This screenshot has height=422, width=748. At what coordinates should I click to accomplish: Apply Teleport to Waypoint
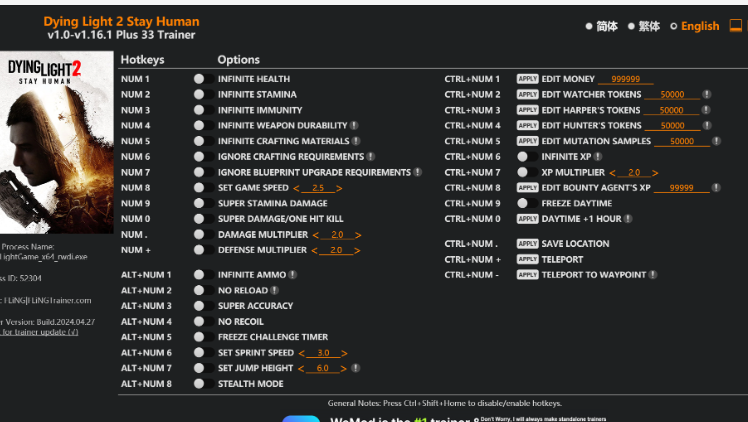point(528,275)
